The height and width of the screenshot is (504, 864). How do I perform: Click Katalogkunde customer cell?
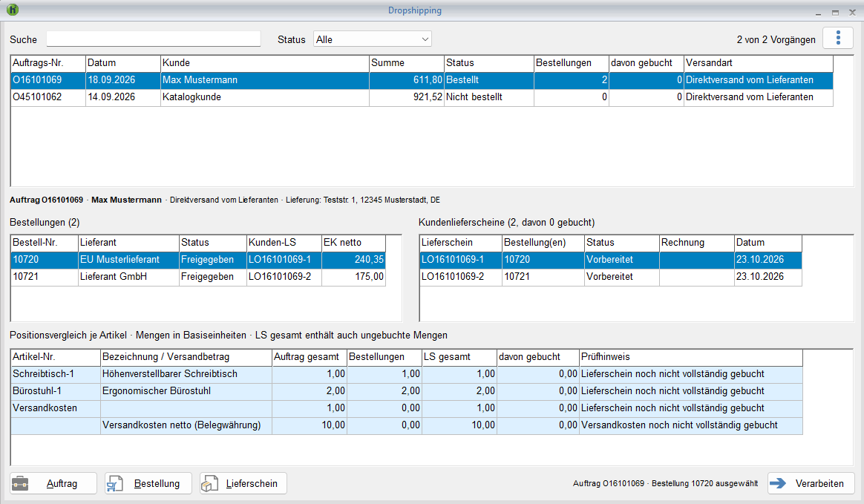click(264, 97)
